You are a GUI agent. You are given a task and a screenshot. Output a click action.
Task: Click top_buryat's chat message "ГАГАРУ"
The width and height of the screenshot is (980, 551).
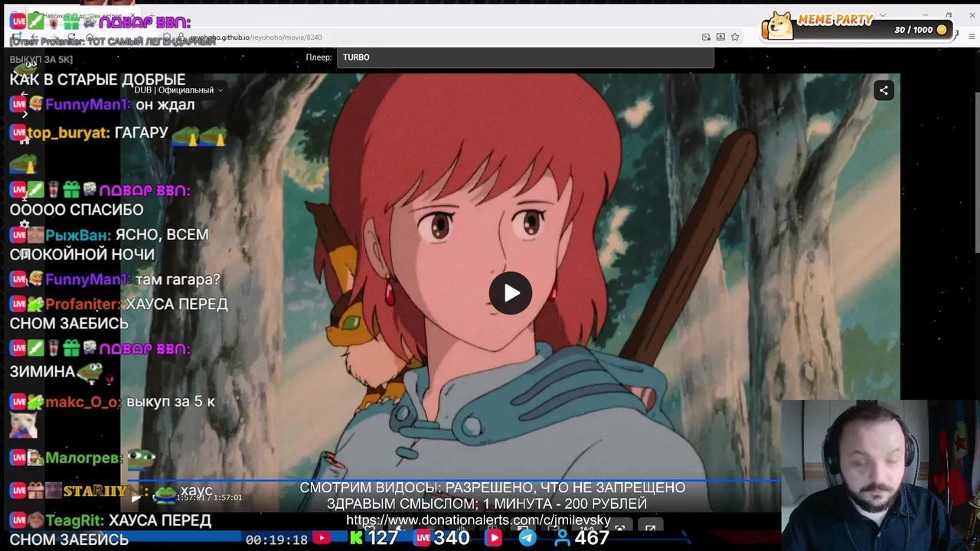[x=141, y=132]
